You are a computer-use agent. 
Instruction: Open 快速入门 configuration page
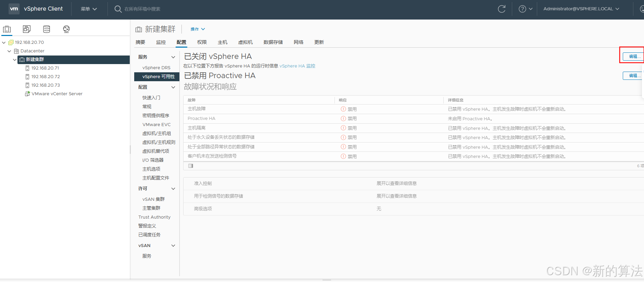click(151, 98)
